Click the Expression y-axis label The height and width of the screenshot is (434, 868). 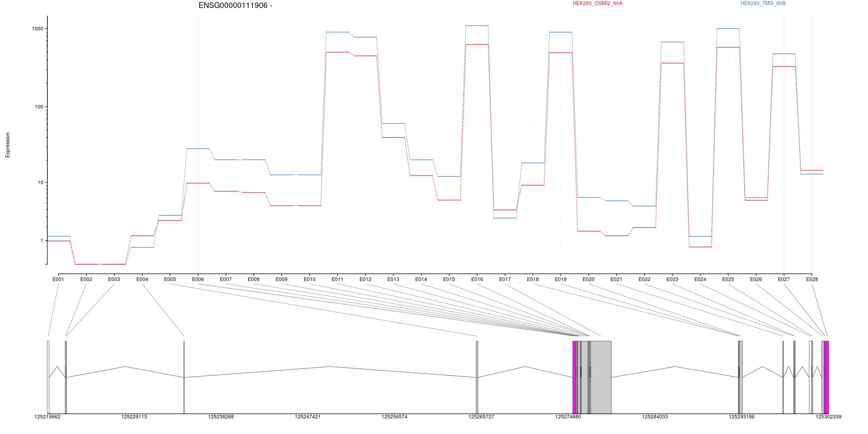[x=8, y=145]
